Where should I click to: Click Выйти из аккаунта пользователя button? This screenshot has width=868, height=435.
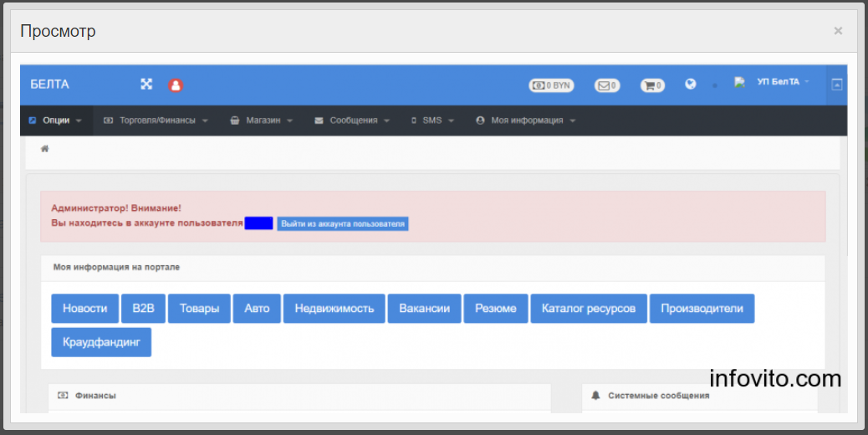click(343, 223)
